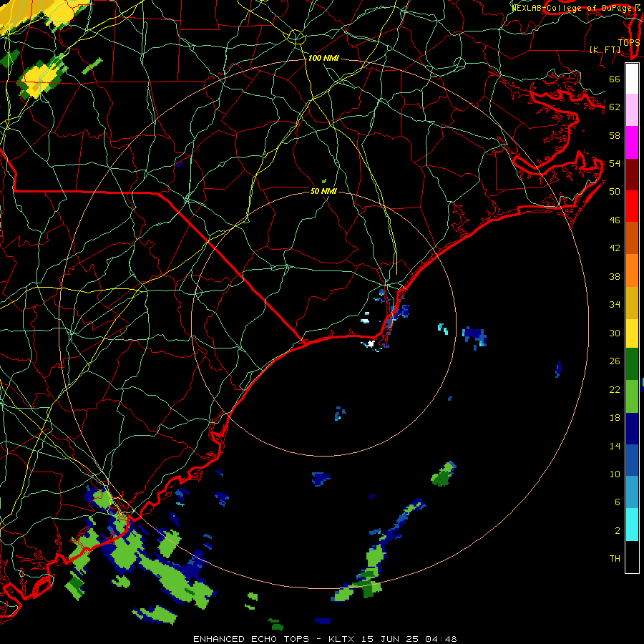Click the "54" legend value
The width and height of the screenshot is (644, 644).
(615, 163)
